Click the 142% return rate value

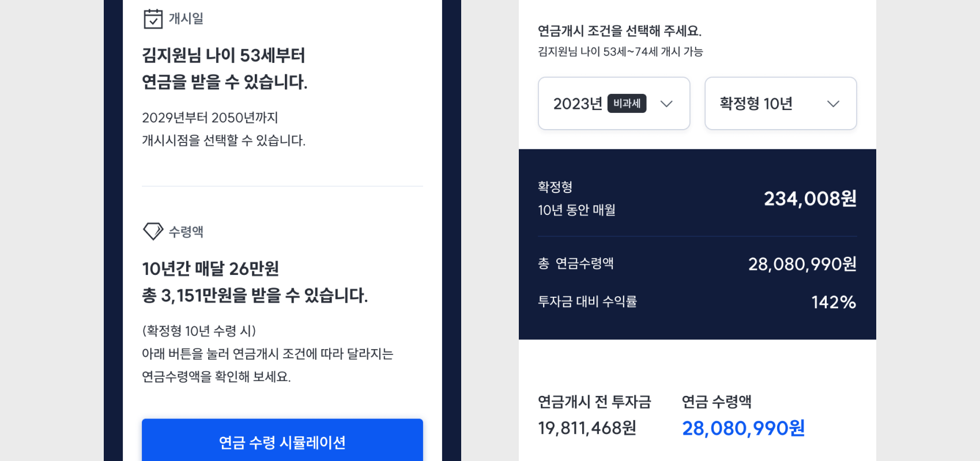[x=834, y=302]
